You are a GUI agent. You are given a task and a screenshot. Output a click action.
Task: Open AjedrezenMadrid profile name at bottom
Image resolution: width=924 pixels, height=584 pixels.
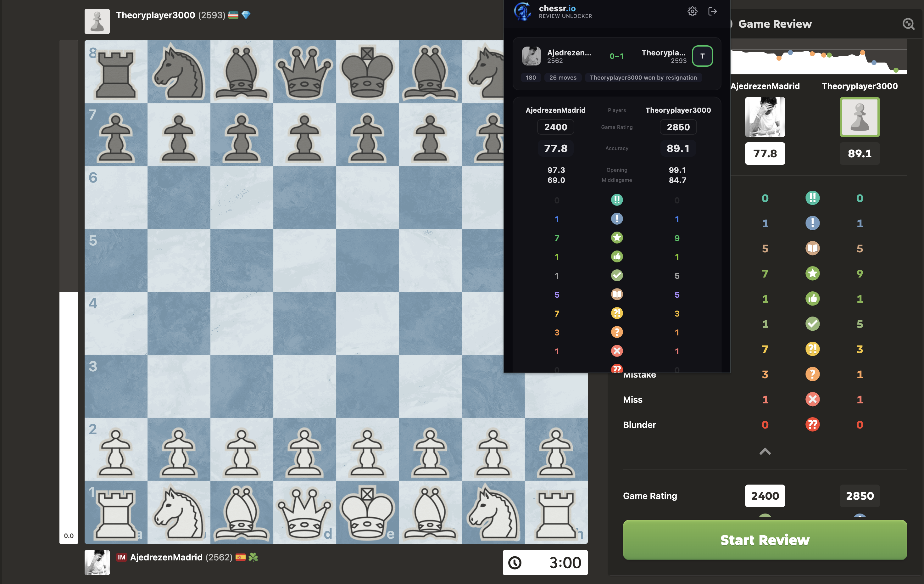click(x=166, y=557)
